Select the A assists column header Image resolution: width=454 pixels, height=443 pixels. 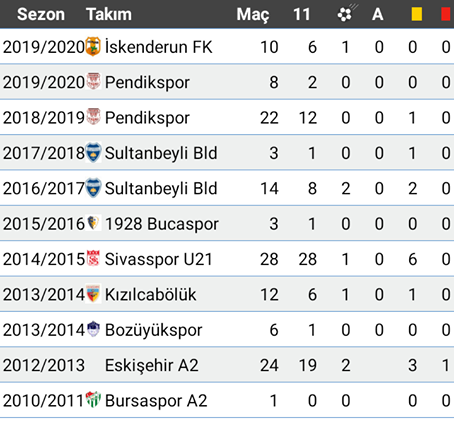[378, 14]
